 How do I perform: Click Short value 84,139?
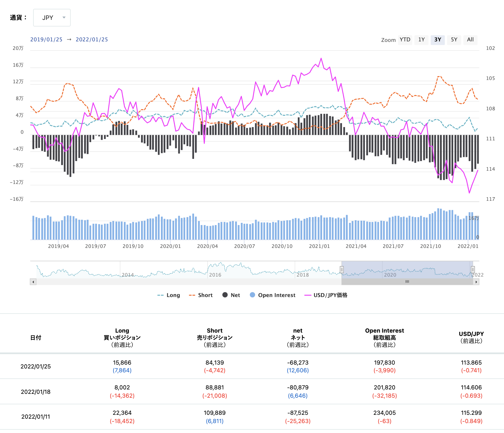point(215,363)
